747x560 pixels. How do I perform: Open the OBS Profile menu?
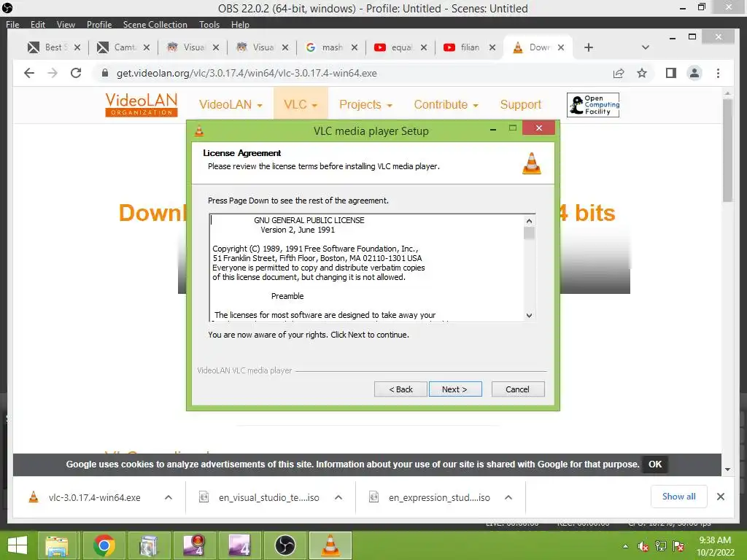coord(99,24)
